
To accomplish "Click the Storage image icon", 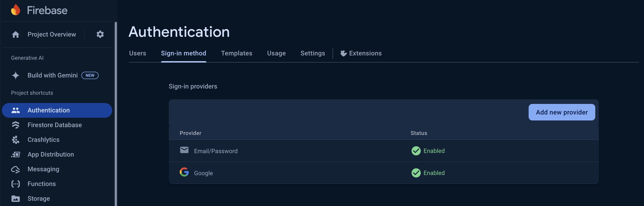I will tap(15, 198).
